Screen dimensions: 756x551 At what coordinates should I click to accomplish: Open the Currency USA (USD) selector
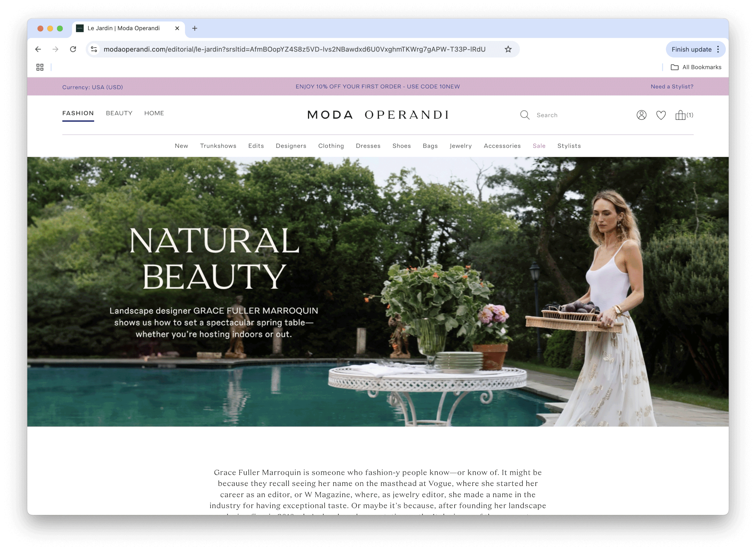pyautogui.click(x=92, y=87)
